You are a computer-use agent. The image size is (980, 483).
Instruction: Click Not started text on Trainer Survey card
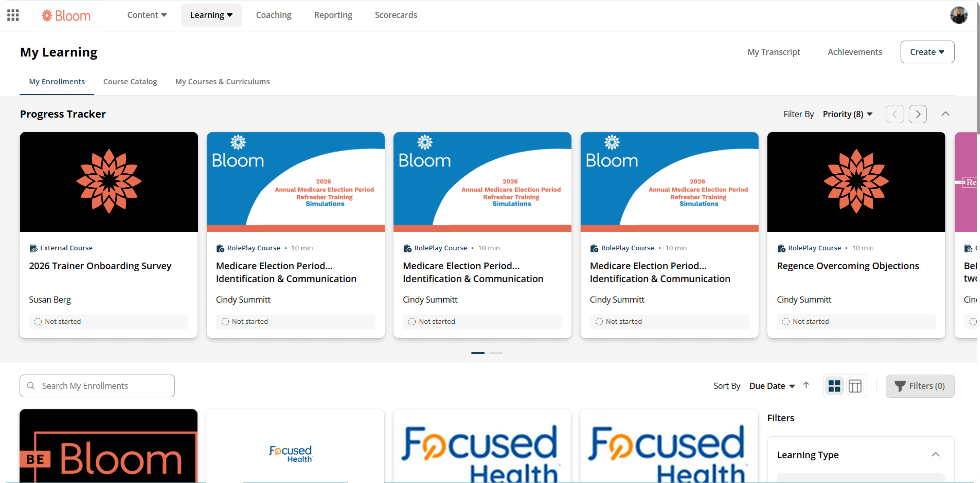[63, 322]
